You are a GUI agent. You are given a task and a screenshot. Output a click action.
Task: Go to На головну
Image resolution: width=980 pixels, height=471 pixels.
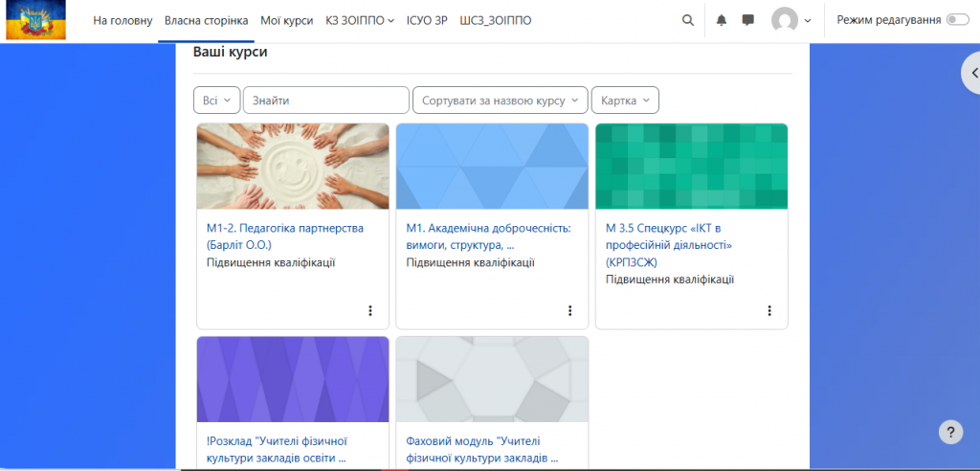point(122,21)
